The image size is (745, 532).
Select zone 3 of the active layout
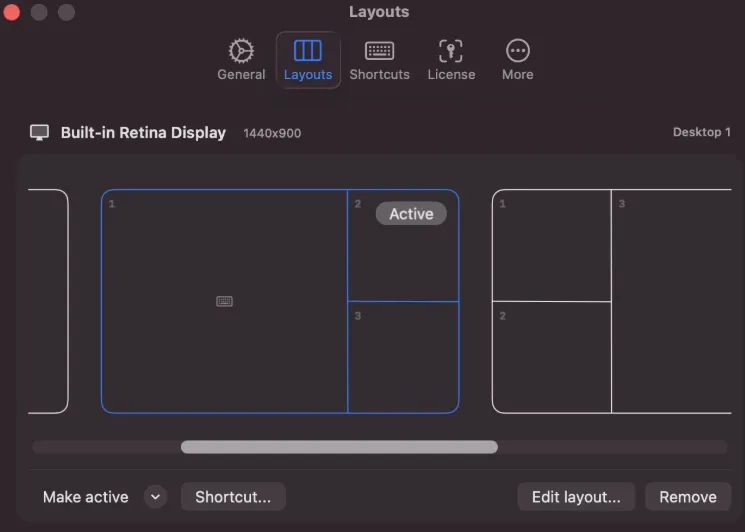(x=403, y=357)
